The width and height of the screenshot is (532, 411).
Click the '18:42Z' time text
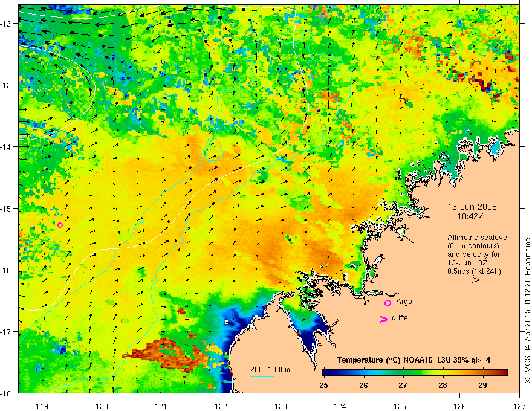tap(470, 216)
